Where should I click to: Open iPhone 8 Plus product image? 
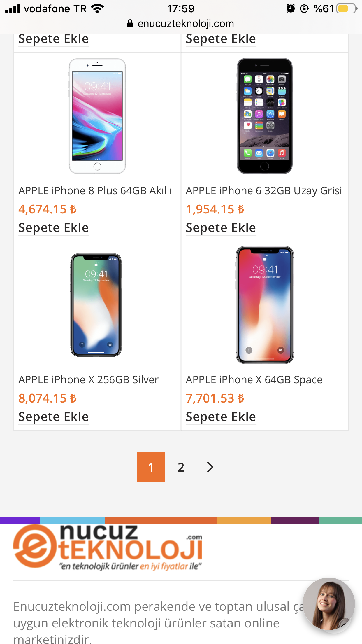(97, 116)
